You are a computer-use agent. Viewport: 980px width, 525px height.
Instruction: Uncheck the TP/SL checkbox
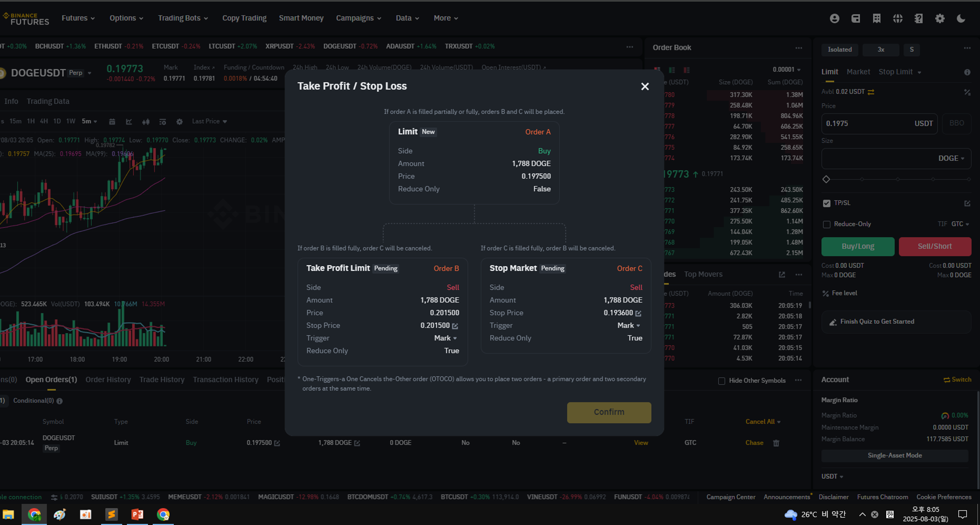827,203
